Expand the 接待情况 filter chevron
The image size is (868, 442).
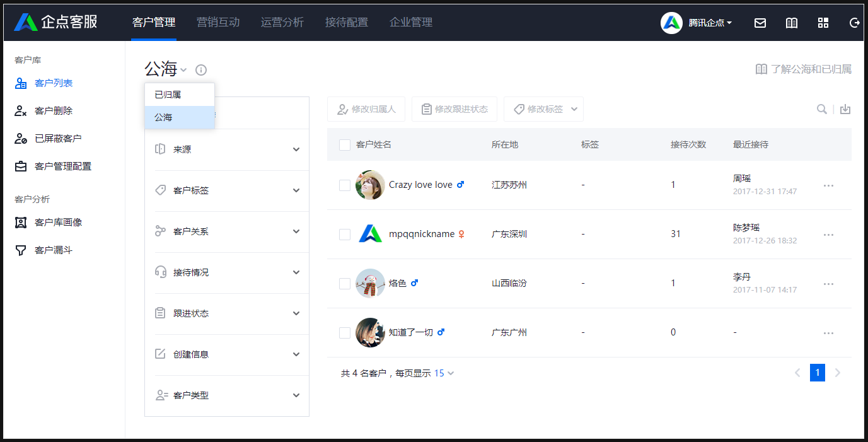point(296,272)
